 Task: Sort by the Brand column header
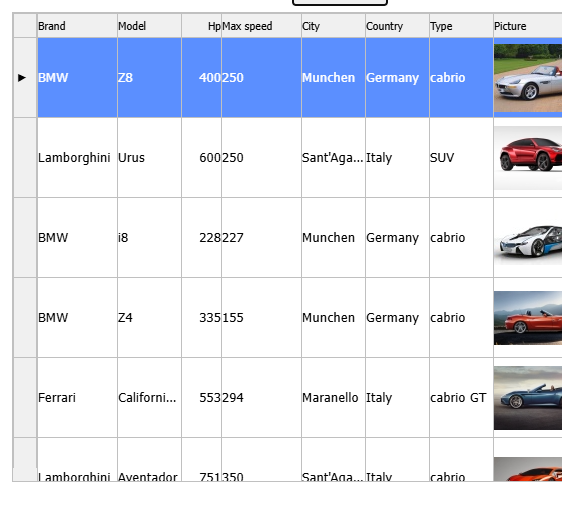[x=77, y=26]
